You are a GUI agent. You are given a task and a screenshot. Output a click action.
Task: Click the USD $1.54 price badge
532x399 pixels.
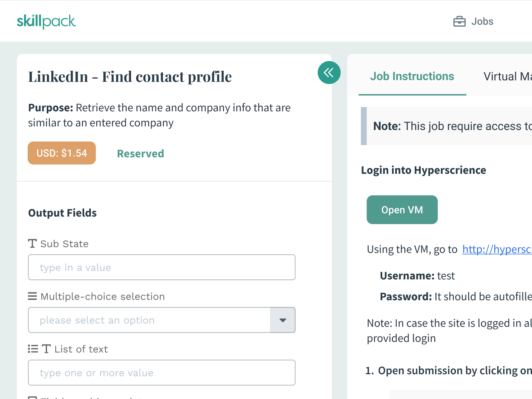[x=62, y=153]
